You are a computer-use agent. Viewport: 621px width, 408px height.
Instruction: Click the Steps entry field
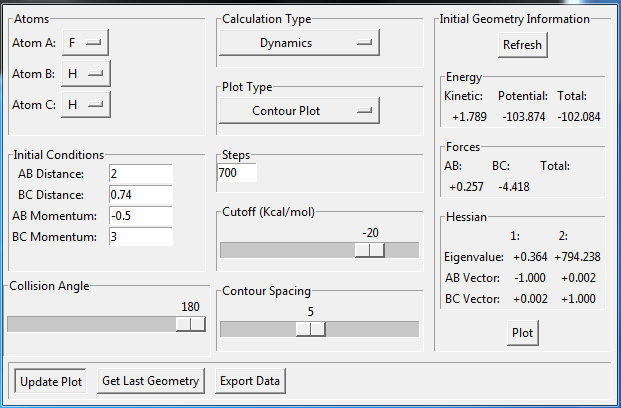(237, 174)
